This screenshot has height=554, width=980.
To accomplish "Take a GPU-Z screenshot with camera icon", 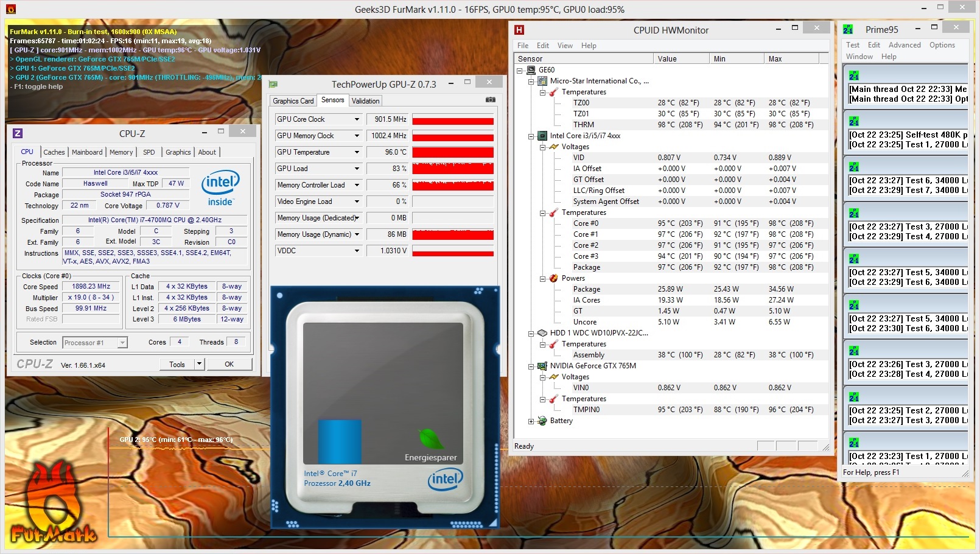I will click(x=491, y=100).
